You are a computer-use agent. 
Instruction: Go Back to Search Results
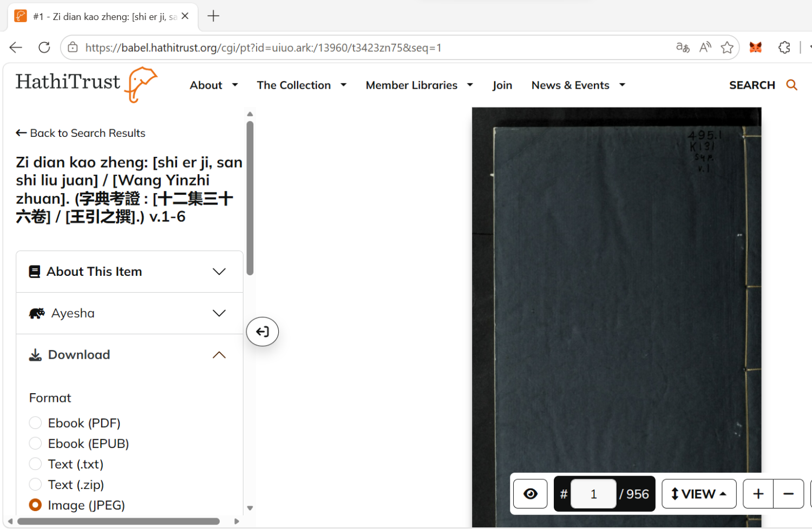81,133
